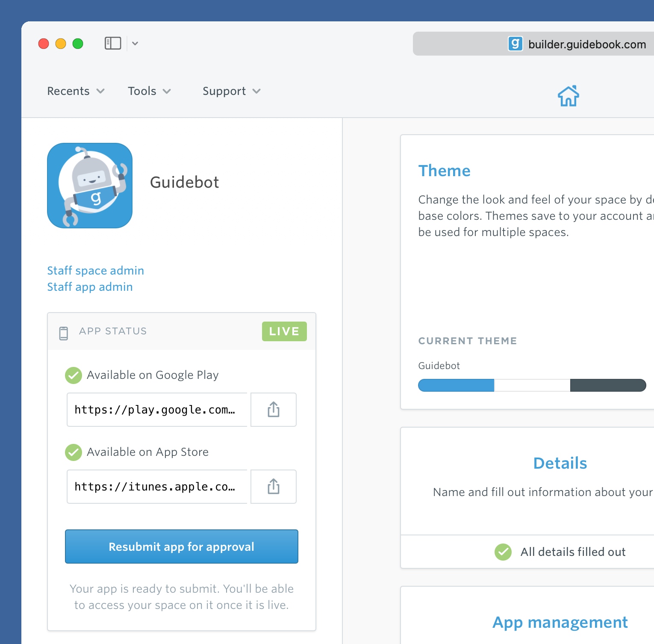Open the Details section heading
The image size is (654, 644).
560,463
